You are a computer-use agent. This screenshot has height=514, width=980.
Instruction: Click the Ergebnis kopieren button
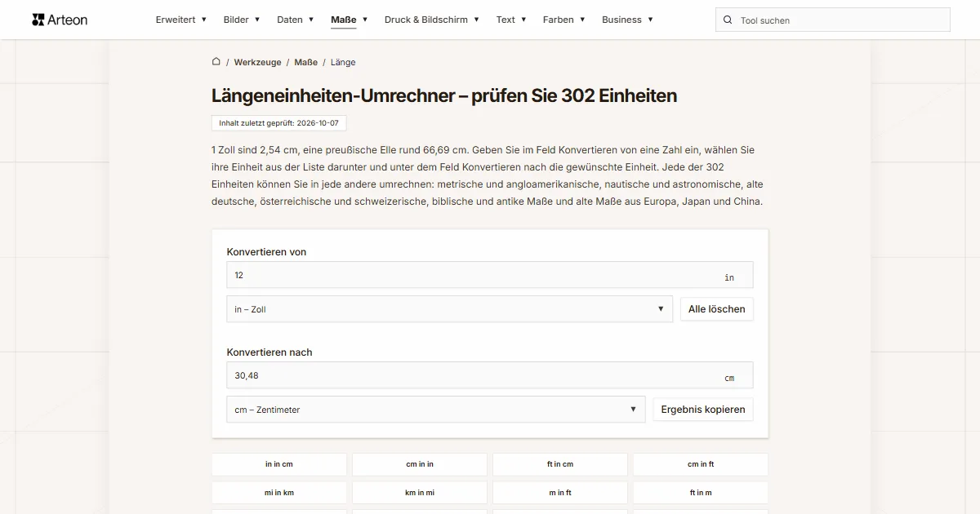pos(703,410)
